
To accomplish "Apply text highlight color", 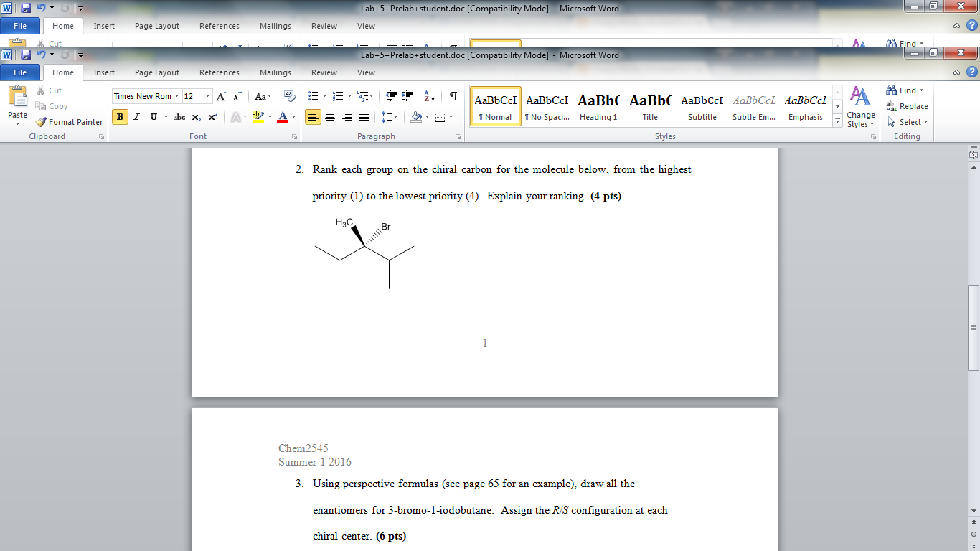I will coord(258,117).
